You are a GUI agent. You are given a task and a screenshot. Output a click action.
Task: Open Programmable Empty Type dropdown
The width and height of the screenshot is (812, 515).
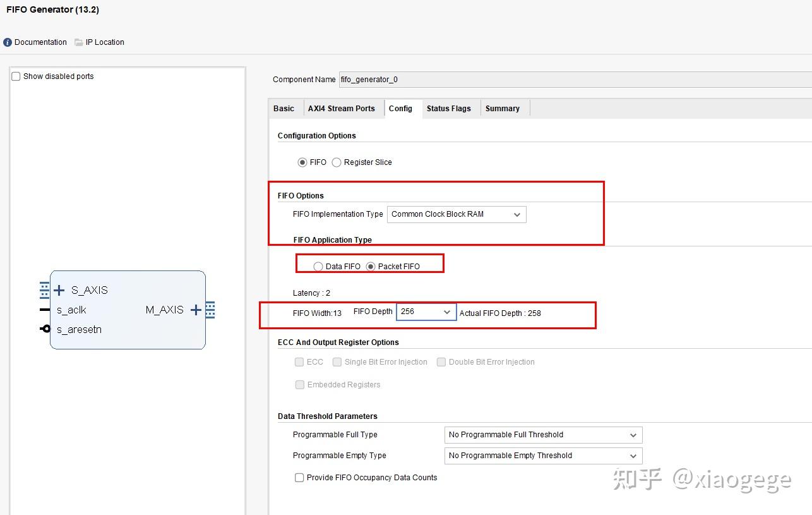pyautogui.click(x=544, y=456)
